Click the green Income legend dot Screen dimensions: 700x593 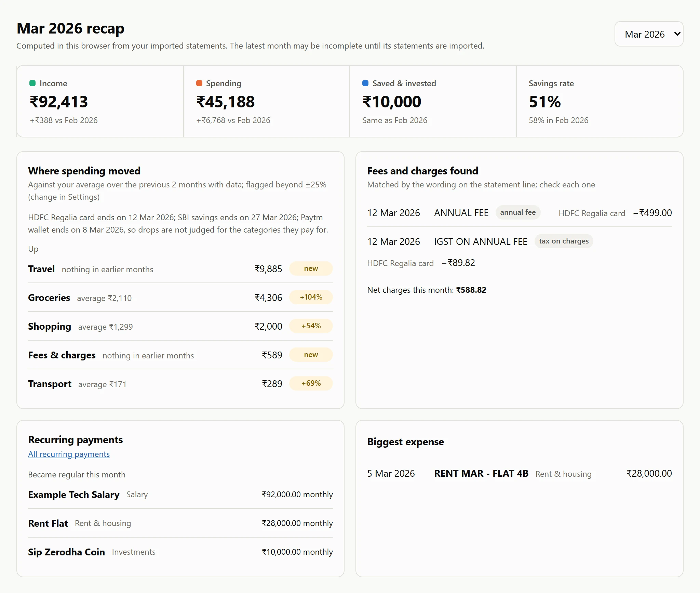[32, 83]
